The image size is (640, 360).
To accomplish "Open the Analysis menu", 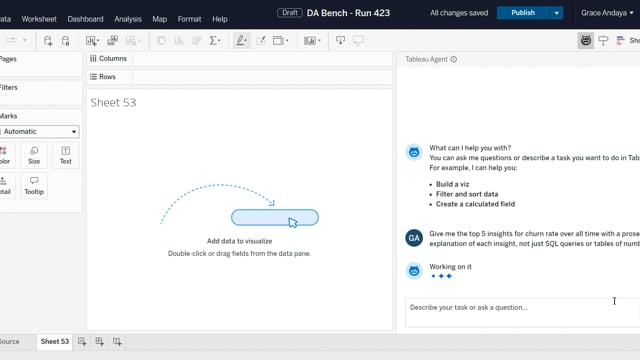I will coord(128,19).
